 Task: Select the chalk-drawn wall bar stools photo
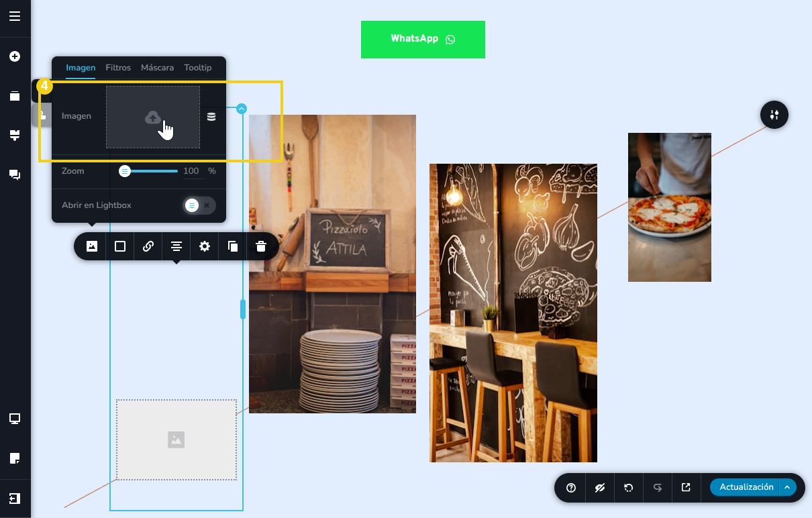513,313
